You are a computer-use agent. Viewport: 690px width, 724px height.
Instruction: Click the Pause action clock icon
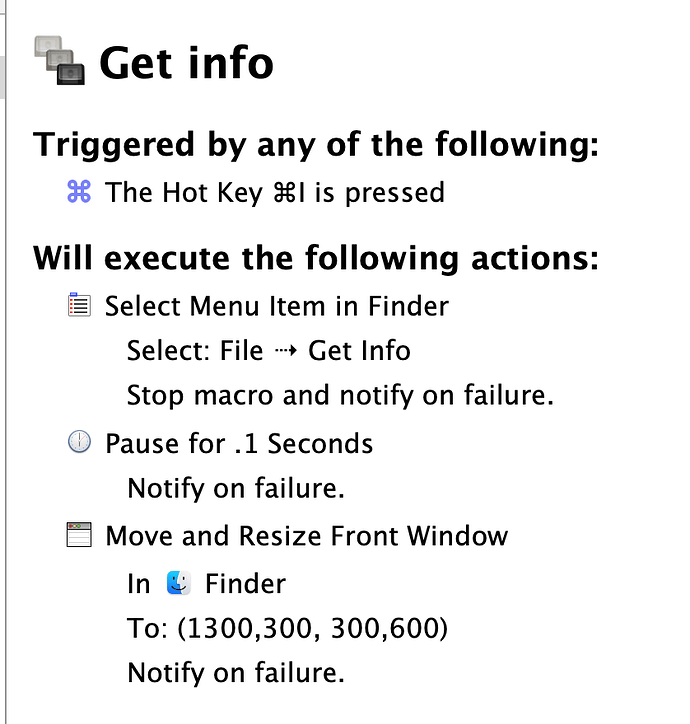[x=79, y=441]
